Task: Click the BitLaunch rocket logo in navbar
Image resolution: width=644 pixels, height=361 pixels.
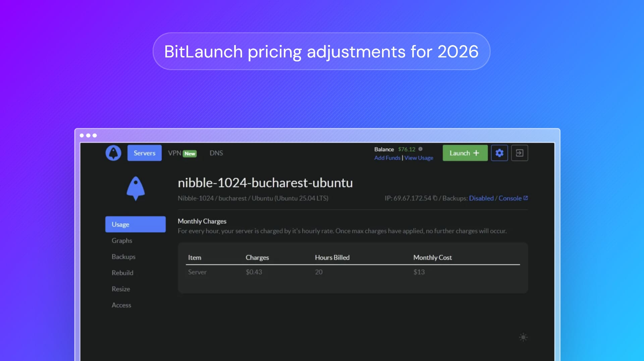Action: click(113, 153)
